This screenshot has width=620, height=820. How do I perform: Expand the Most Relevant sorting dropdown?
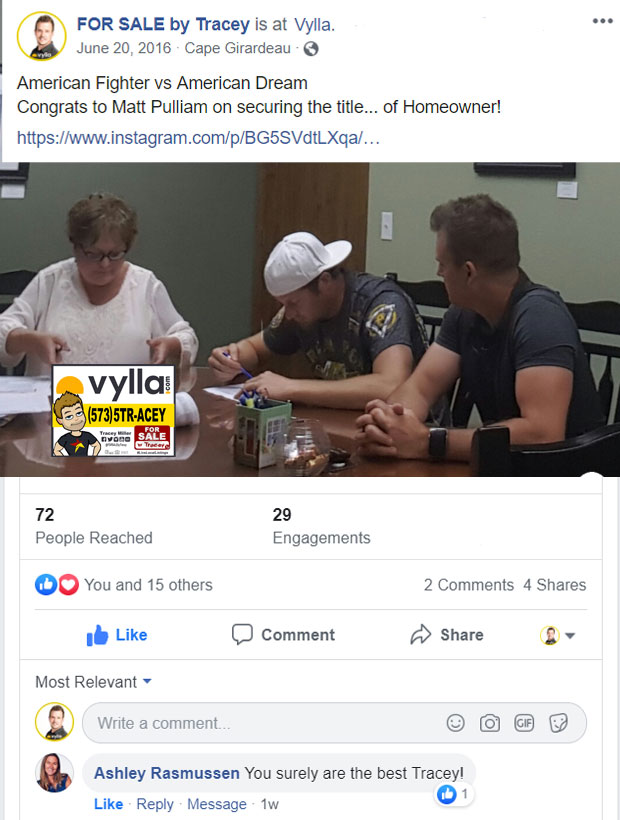pyautogui.click(x=94, y=681)
